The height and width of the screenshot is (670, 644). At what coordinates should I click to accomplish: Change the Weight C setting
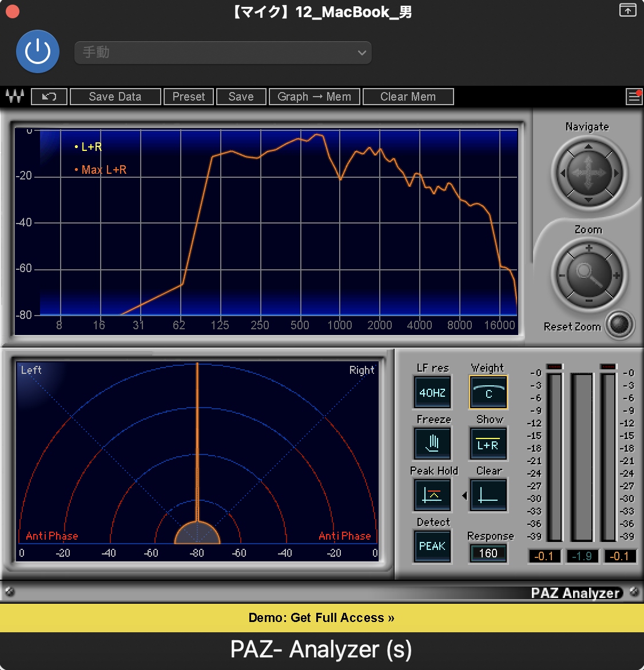click(488, 392)
